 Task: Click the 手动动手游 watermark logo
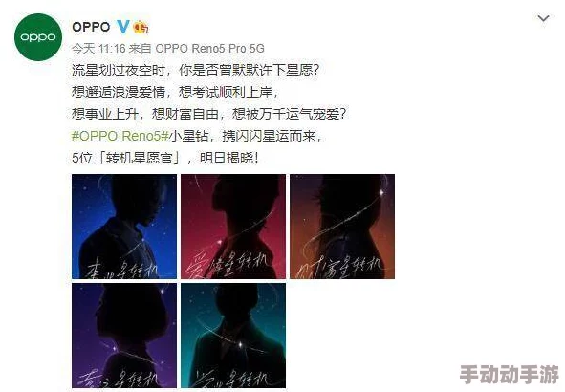pos(510,375)
